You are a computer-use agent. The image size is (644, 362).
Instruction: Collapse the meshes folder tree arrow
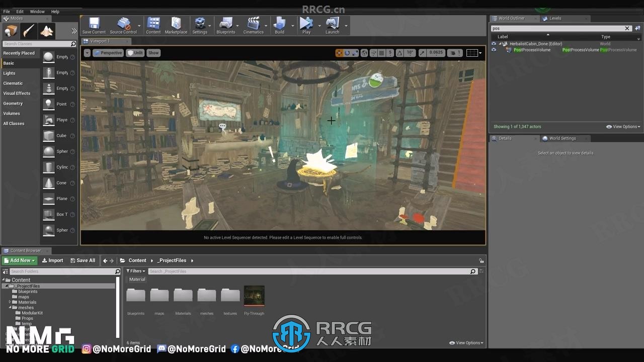pyautogui.click(x=10, y=308)
